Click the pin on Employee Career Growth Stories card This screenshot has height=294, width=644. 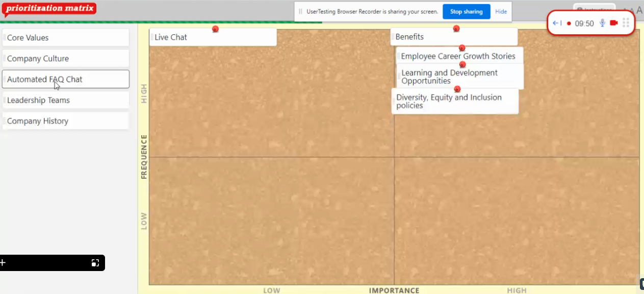point(462,48)
